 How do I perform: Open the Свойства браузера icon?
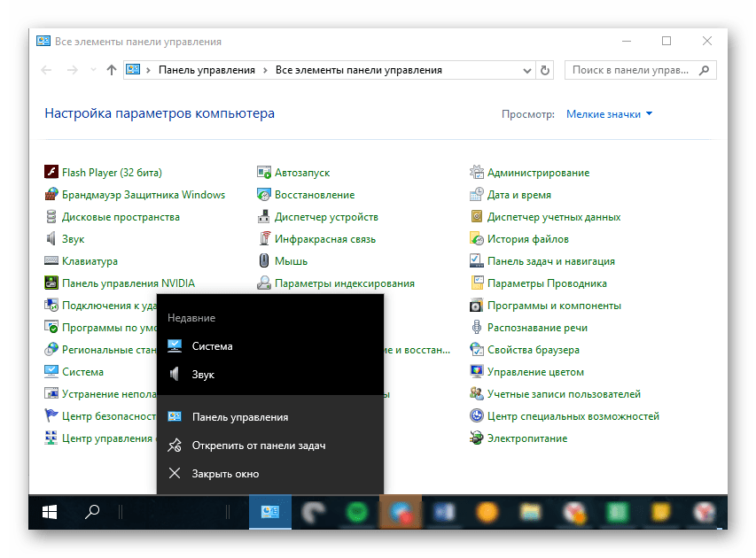click(x=476, y=349)
